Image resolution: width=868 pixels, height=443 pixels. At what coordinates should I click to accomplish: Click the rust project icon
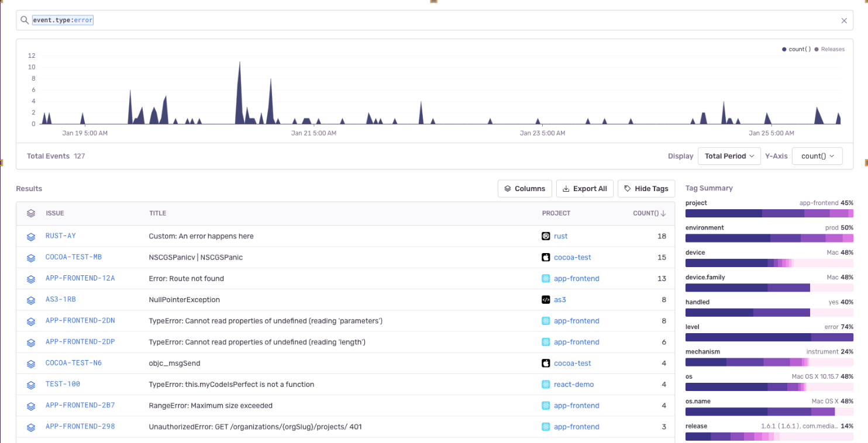(x=546, y=236)
